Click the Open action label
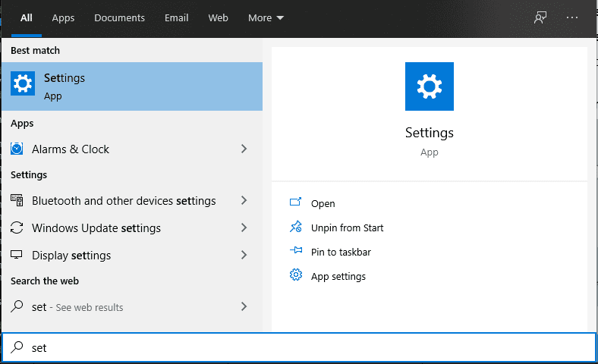 (x=323, y=203)
